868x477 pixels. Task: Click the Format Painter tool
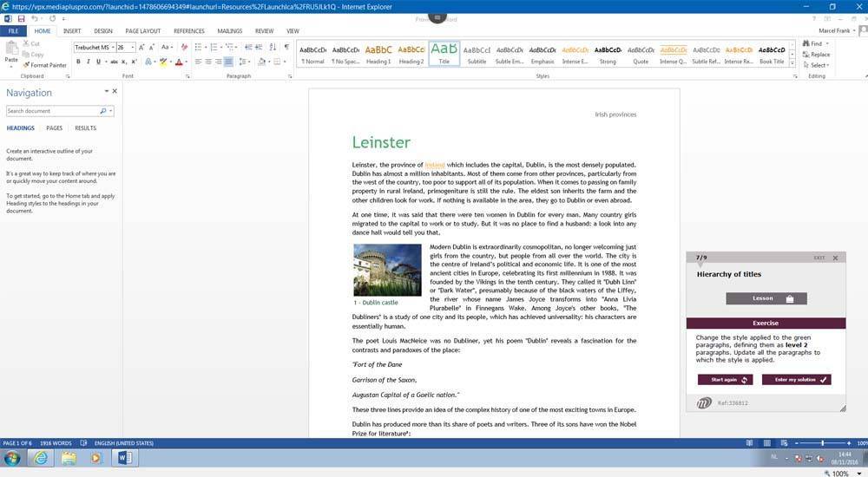click(47, 65)
